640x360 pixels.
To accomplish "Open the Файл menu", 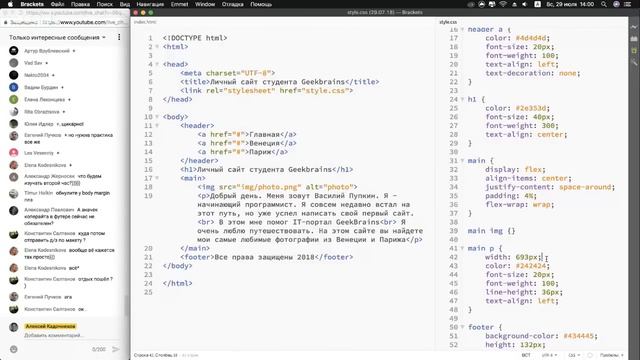I will (x=58, y=4).
